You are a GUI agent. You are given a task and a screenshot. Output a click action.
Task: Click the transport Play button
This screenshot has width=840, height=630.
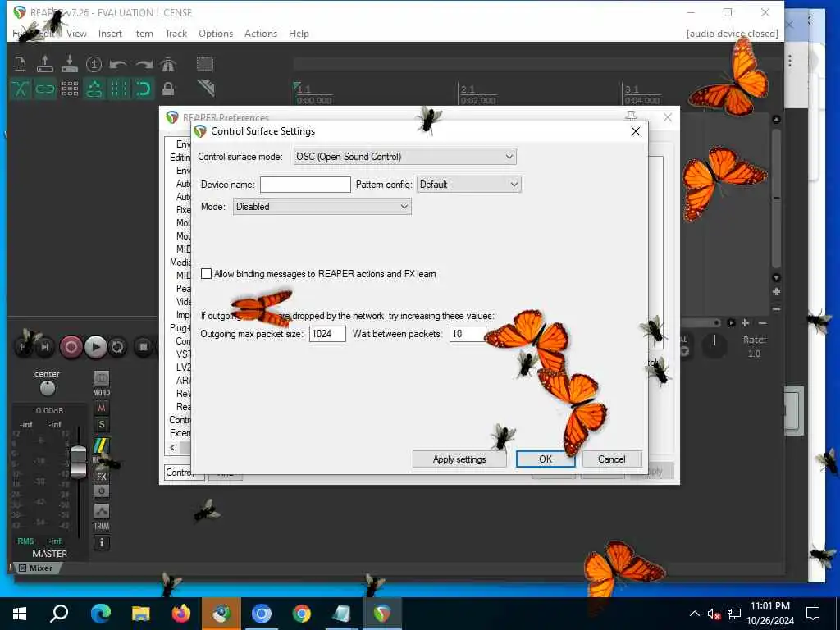pos(95,347)
